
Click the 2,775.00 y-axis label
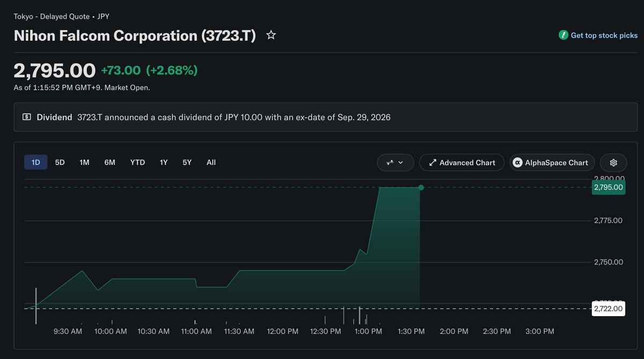click(608, 221)
